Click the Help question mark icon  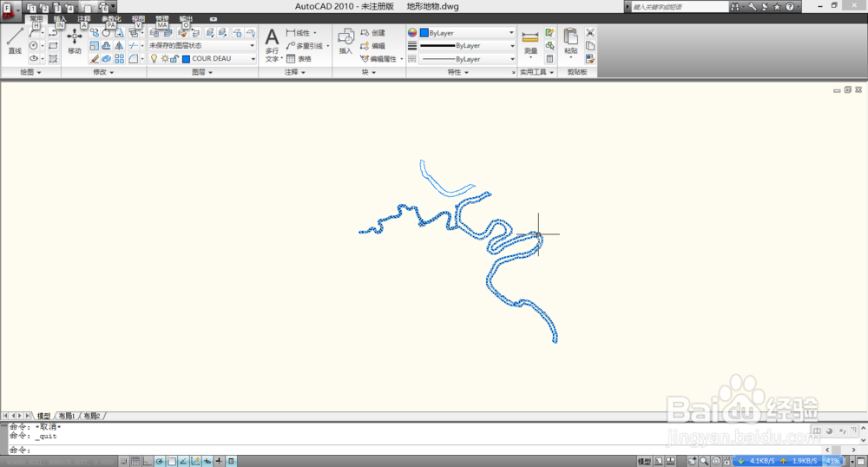click(790, 7)
